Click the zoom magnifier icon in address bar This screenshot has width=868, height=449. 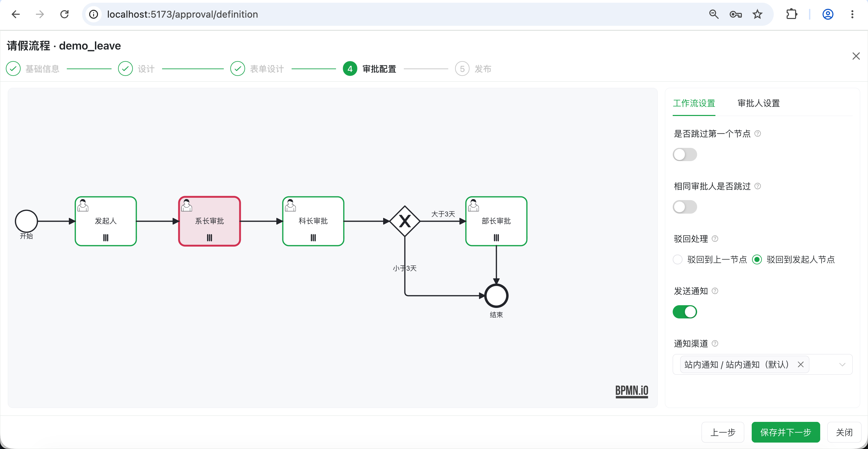coord(714,14)
